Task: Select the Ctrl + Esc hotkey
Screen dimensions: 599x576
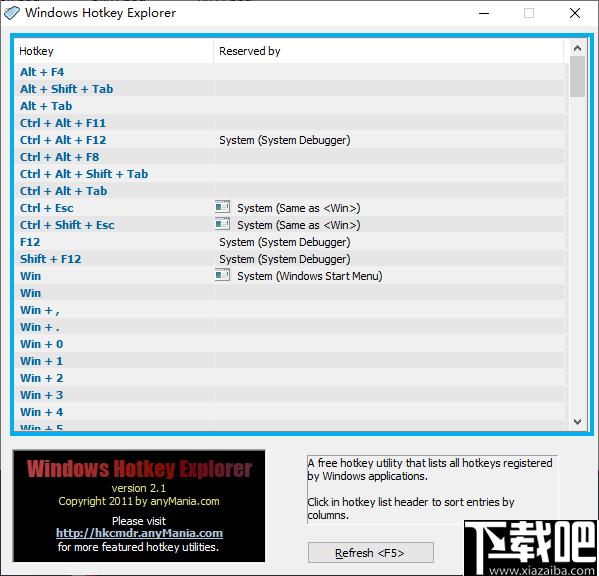Action: (47, 208)
